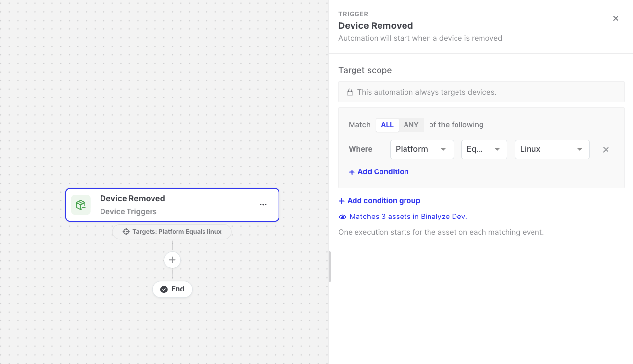Click the Target scope heading

click(365, 70)
